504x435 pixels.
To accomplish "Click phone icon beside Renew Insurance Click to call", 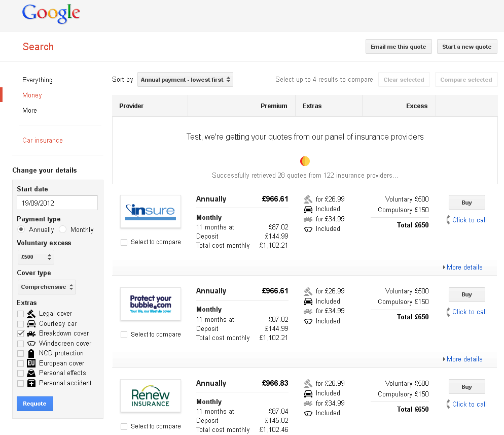I will pos(448,404).
